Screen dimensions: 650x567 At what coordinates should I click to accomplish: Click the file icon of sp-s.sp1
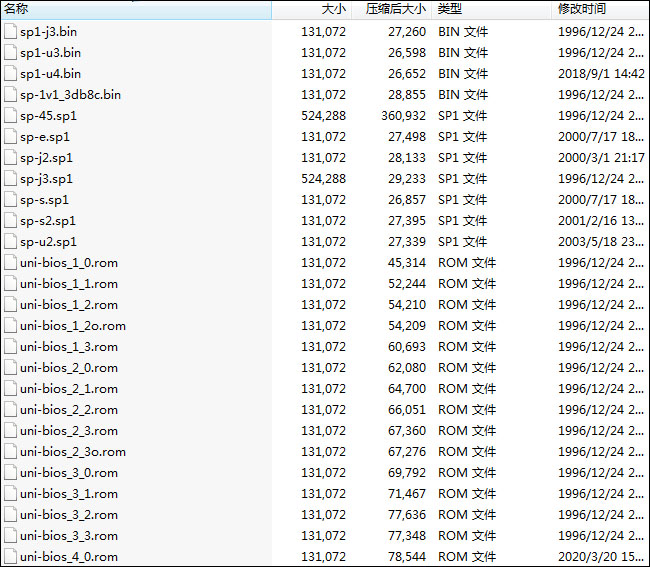[x=10, y=200]
